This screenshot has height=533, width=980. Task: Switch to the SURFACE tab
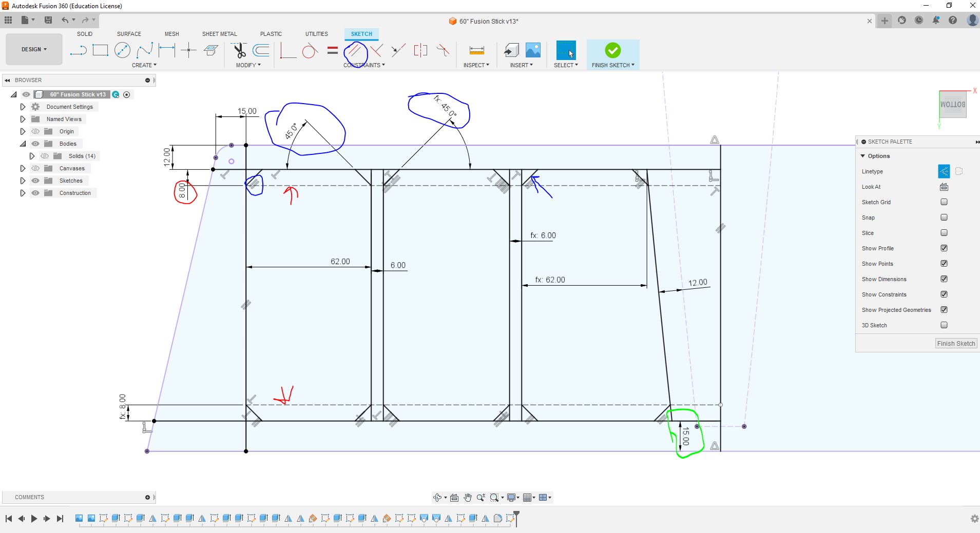coord(129,34)
